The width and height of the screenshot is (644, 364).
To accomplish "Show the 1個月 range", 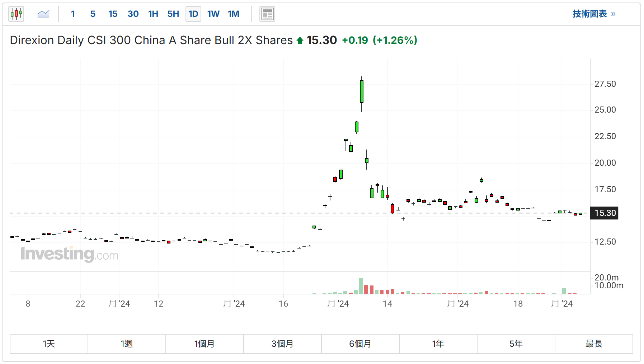I will click(x=205, y=344).
